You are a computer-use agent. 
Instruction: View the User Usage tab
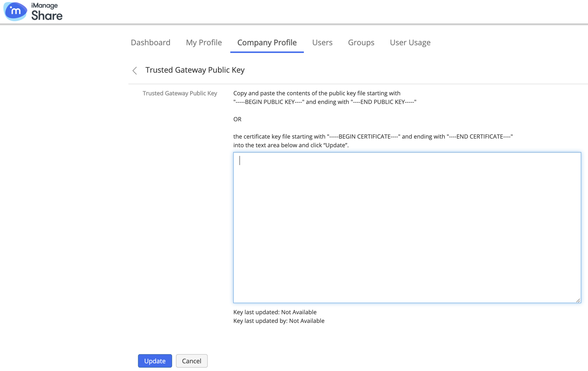click(410, 42)
